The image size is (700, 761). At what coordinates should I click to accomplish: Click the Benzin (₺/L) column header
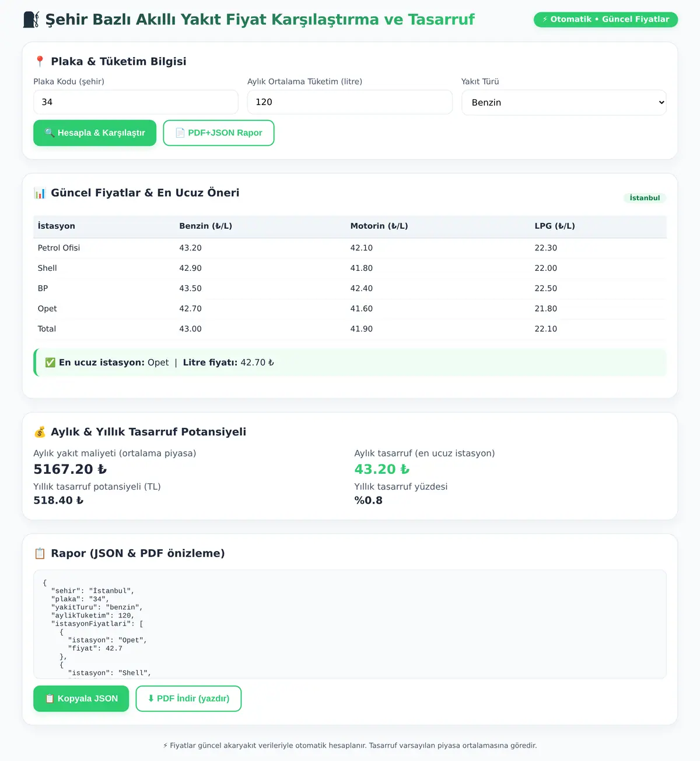206,226
